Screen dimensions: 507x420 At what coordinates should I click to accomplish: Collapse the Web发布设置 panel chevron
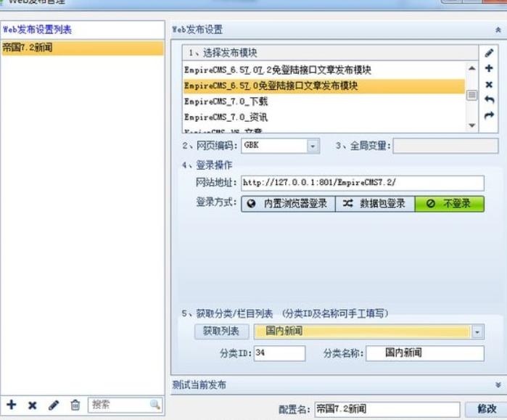pyautogui.click(x=498, y=30)
